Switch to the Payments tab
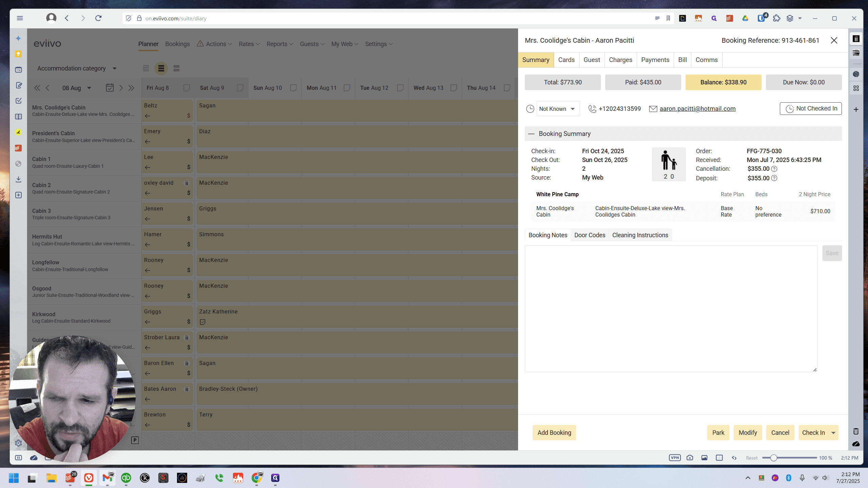This screenshot has height=488, width=868. (655, 60)
